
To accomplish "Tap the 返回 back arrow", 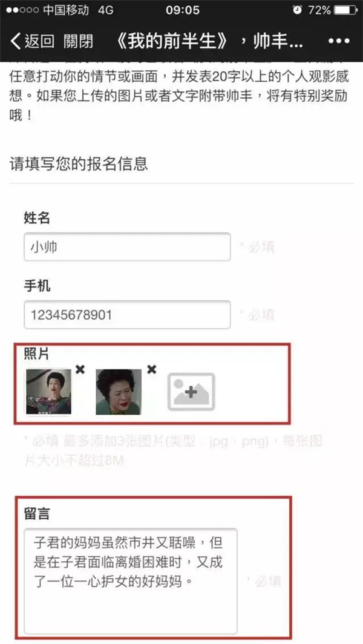I will click(x=32, y=41).
